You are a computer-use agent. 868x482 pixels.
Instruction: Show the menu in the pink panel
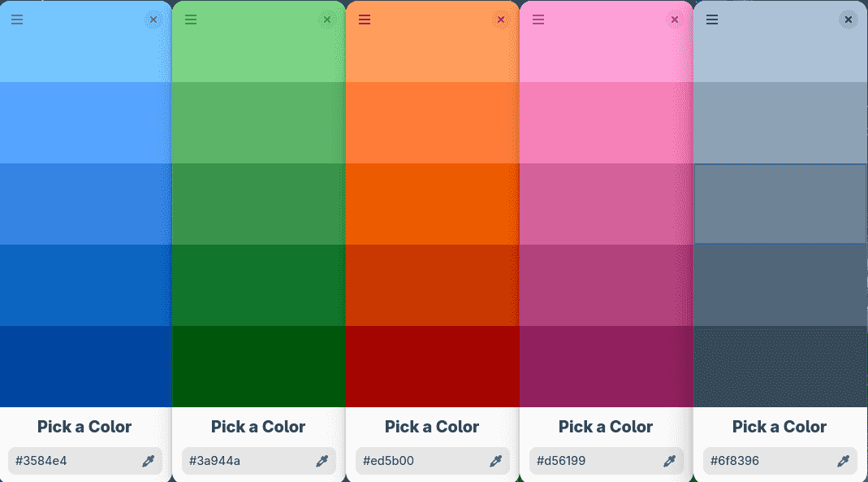coord(538,20)
